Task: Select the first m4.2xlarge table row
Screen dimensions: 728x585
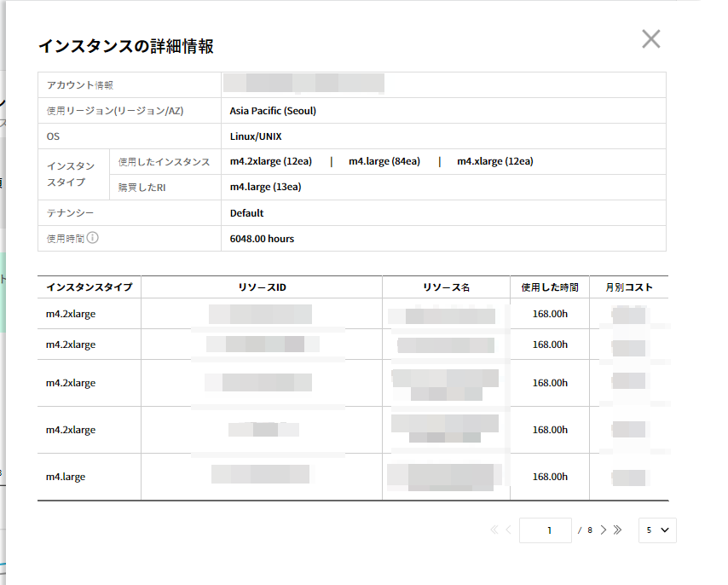Action: click(x=71, y=314)
